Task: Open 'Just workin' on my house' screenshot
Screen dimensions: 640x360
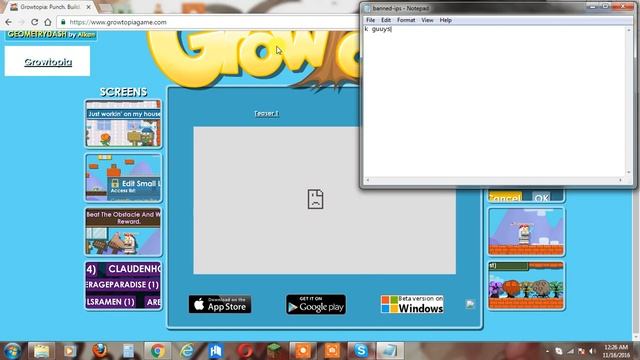Action: click(x=123, y=124)
